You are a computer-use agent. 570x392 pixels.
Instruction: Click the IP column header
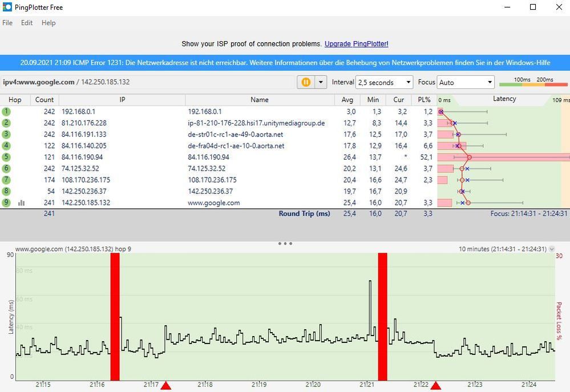pos(122,100)
